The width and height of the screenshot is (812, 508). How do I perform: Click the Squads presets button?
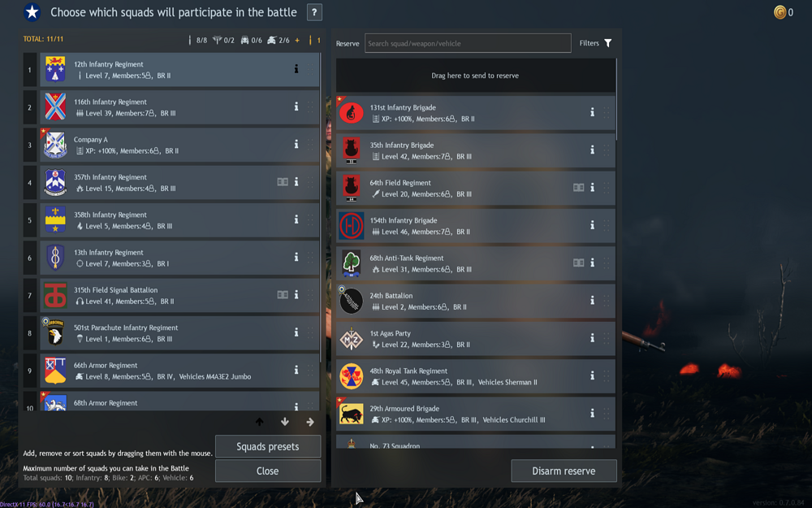click(x=268, y=446)
